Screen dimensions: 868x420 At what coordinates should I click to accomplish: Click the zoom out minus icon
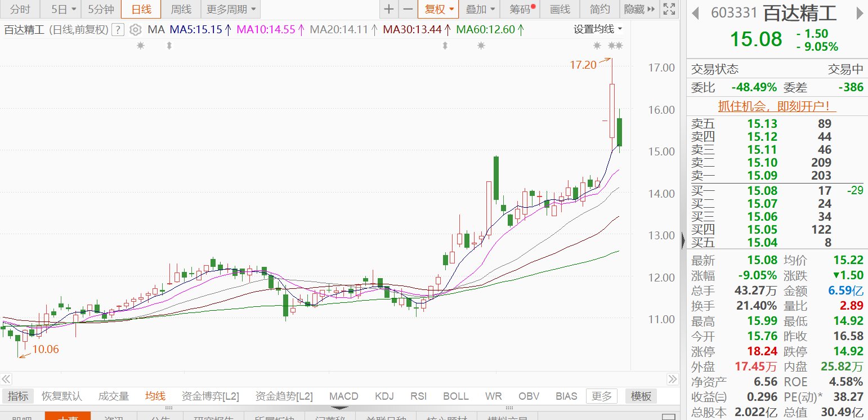point(408,9)
